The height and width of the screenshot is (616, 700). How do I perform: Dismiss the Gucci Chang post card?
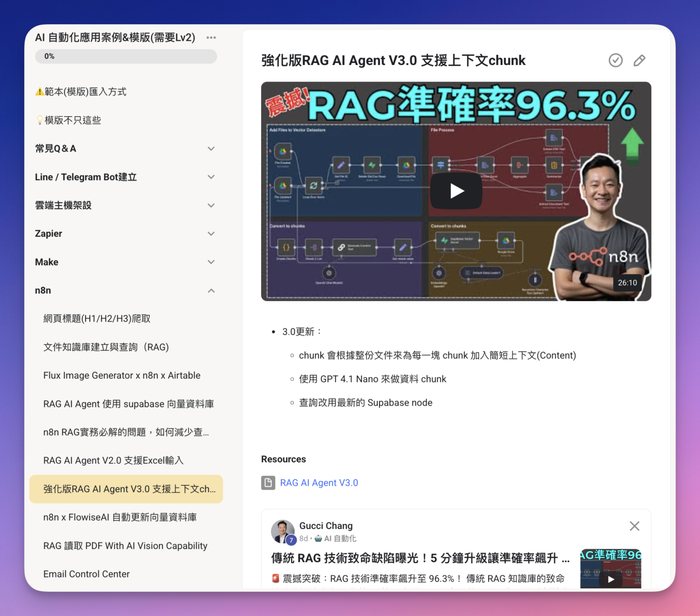634,526
